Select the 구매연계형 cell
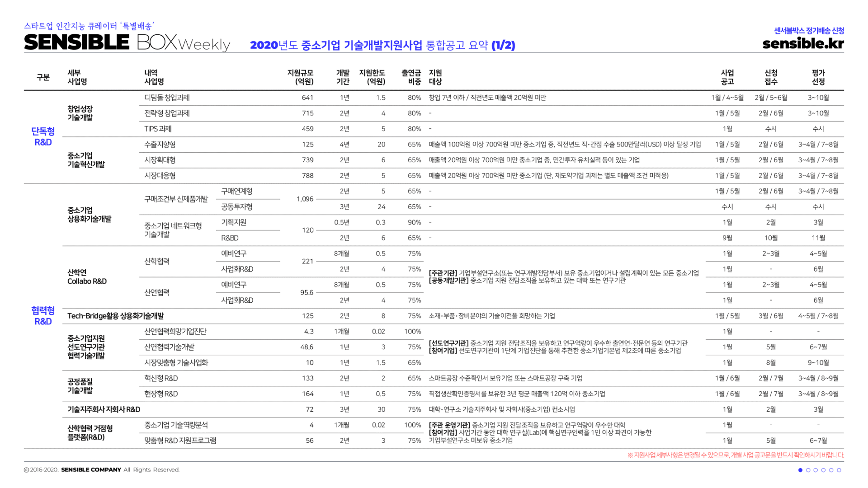868x488 pixels. 237,191
